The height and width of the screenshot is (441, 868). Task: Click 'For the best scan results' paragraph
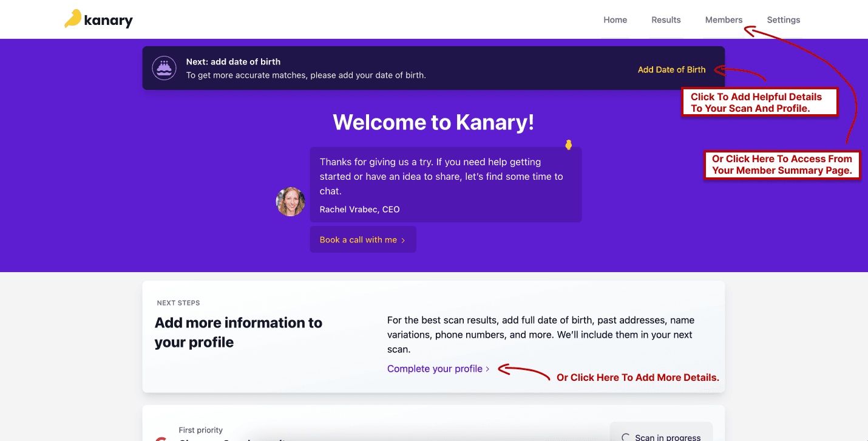pyautogui.click(x=540, y=335)
